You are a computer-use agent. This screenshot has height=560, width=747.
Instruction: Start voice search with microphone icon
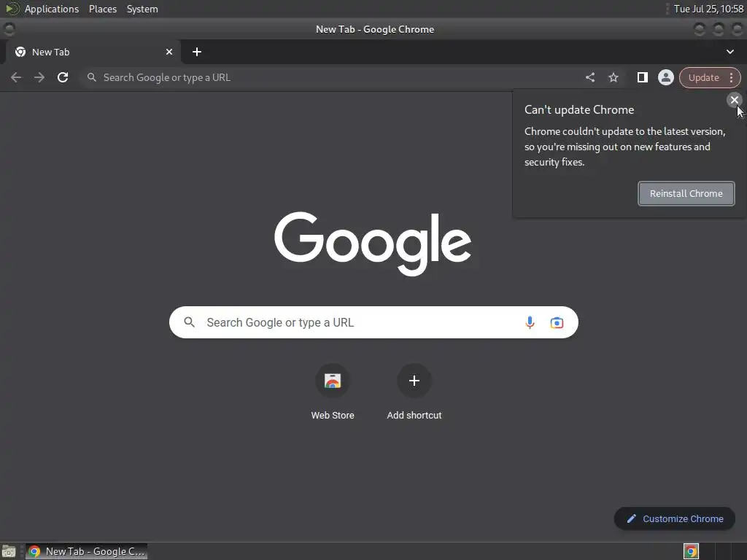click(x=530, y=322)
